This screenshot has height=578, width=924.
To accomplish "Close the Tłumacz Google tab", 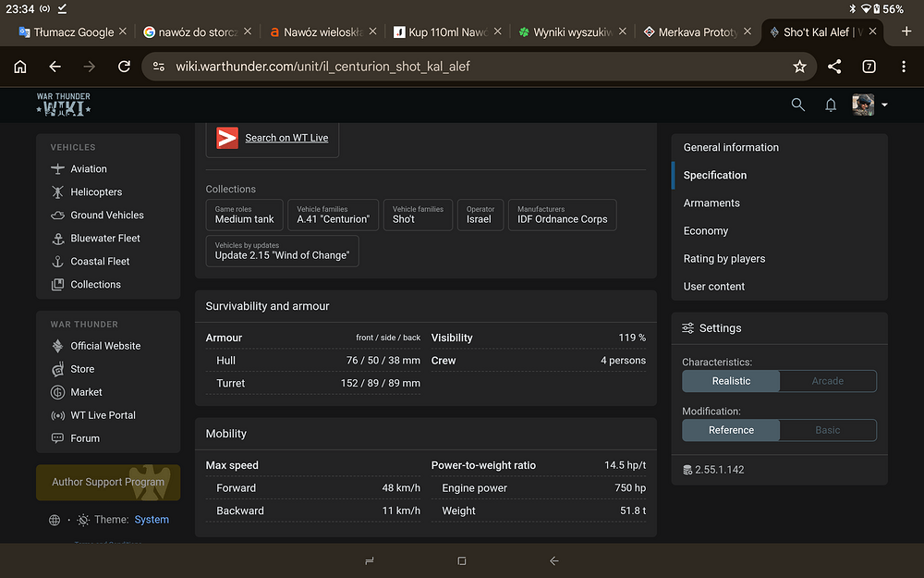I will [123, 31].
